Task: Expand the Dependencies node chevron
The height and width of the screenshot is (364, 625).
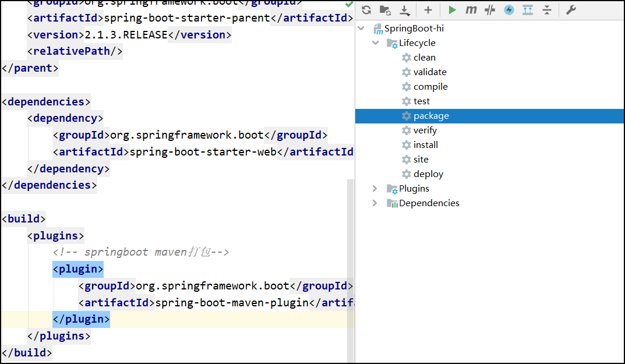Action: point(375,203)
